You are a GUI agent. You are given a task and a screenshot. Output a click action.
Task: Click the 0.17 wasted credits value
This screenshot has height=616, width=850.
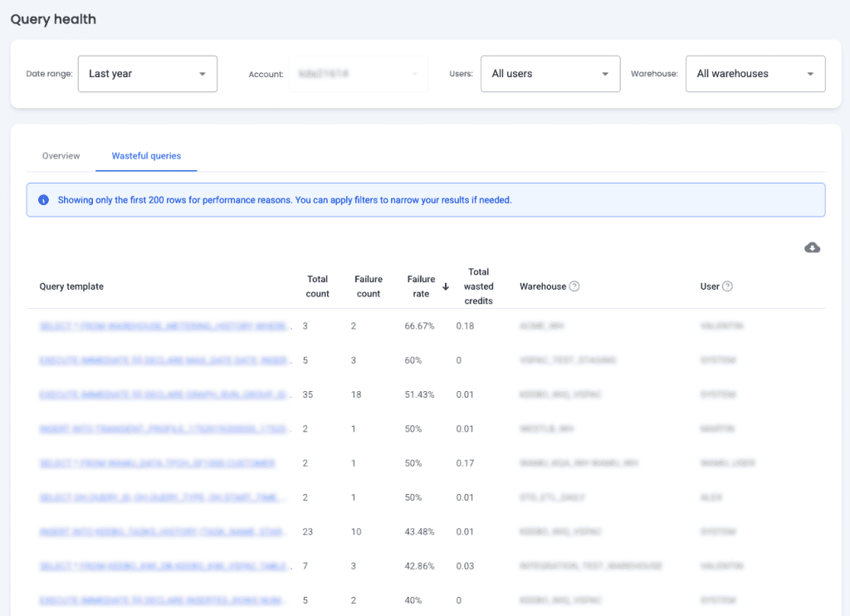(x=465, y=463)
